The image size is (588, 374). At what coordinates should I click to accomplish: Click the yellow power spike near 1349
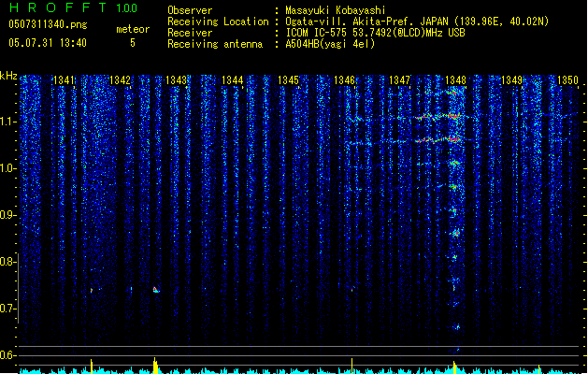pos(538,368)
